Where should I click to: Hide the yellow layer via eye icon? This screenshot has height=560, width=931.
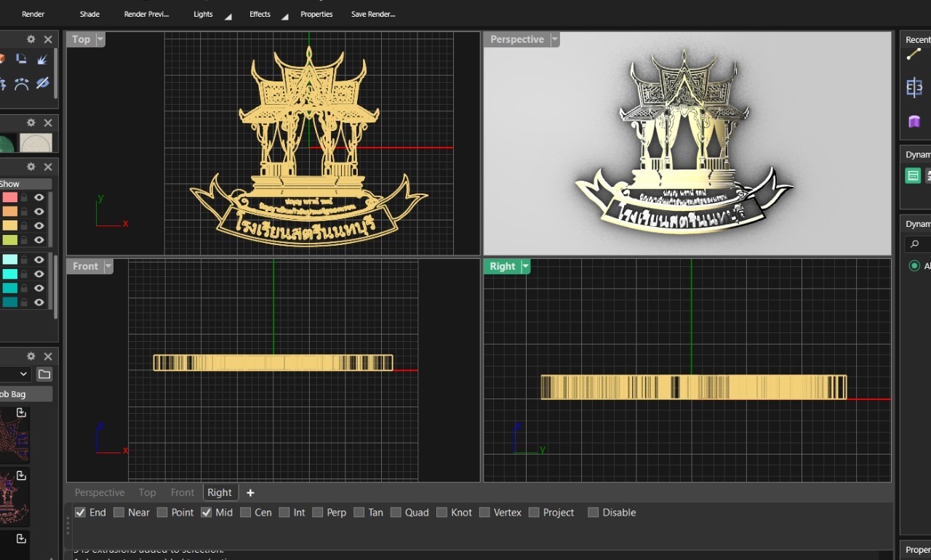(39, 225)
